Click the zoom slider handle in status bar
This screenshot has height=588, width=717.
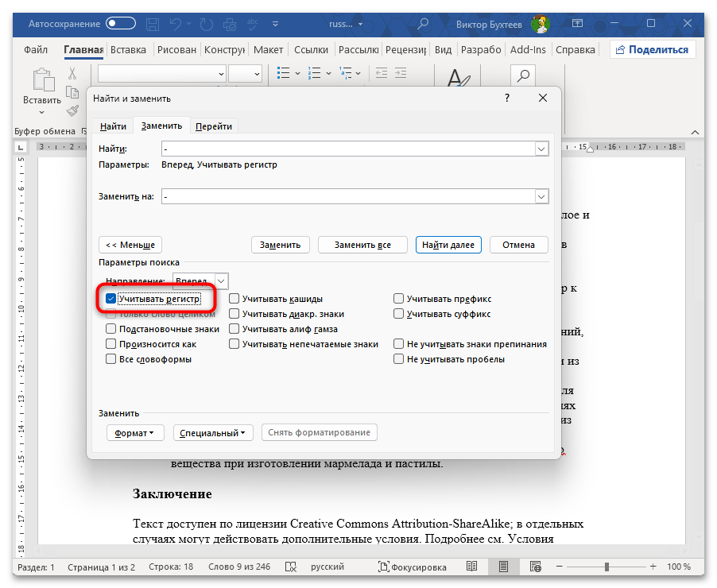[607, 567]
